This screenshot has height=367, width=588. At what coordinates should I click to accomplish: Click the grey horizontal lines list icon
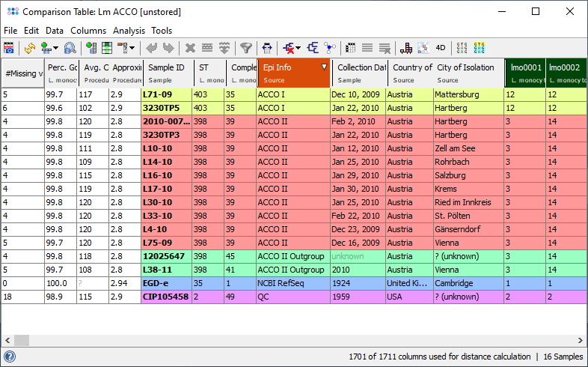pos(367,48)
